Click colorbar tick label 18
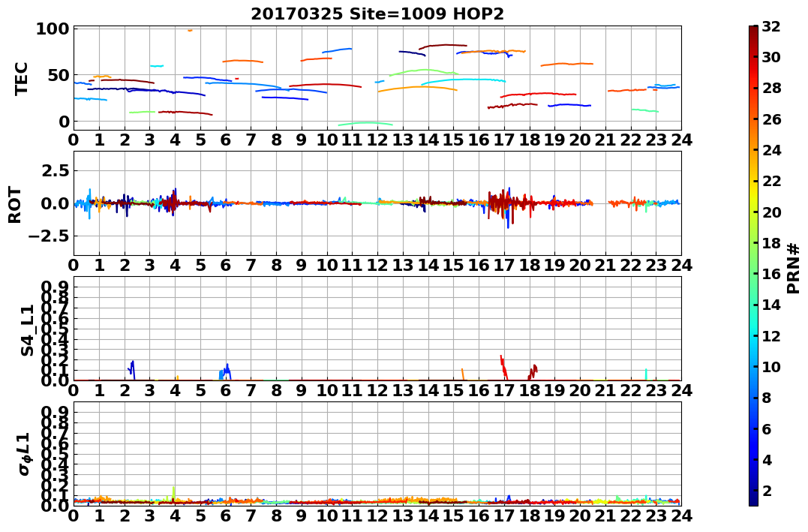This screenshot has height=532, width=808. click(771, 243)
